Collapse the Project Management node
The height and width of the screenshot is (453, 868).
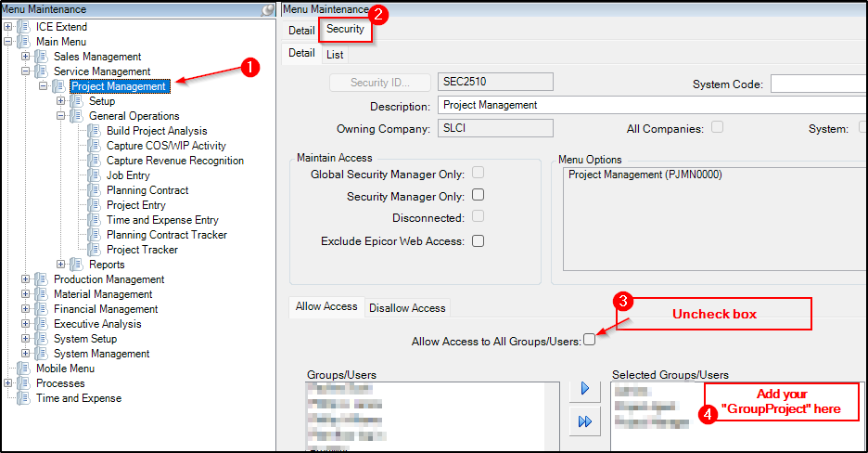point(44,86)
